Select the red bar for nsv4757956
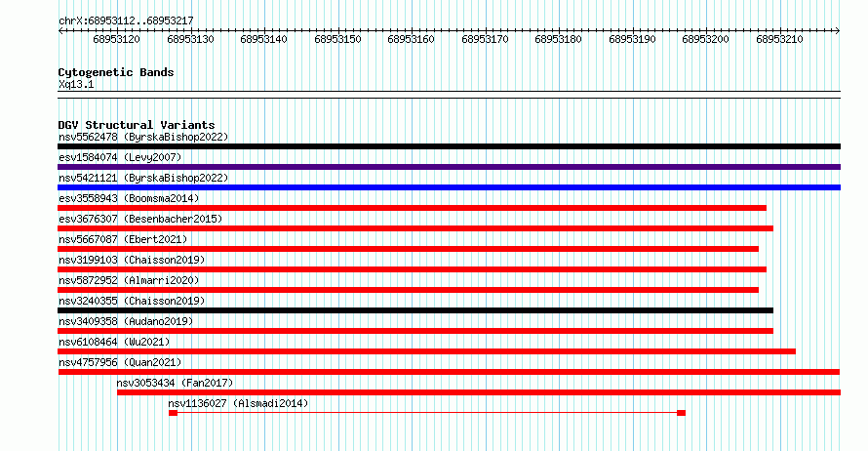Image resolution: width=868 pixels, height=451 pixels. click(x=449, y=372)
